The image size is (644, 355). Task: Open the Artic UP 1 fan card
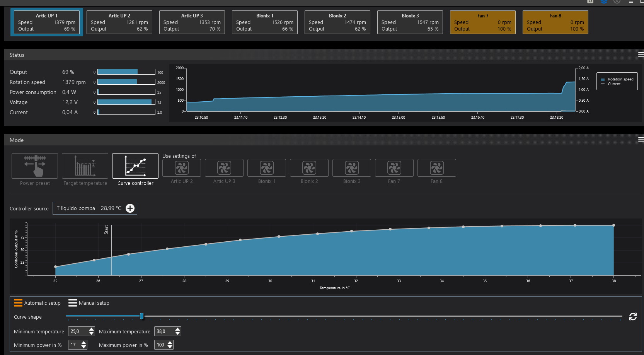point(47,22)
